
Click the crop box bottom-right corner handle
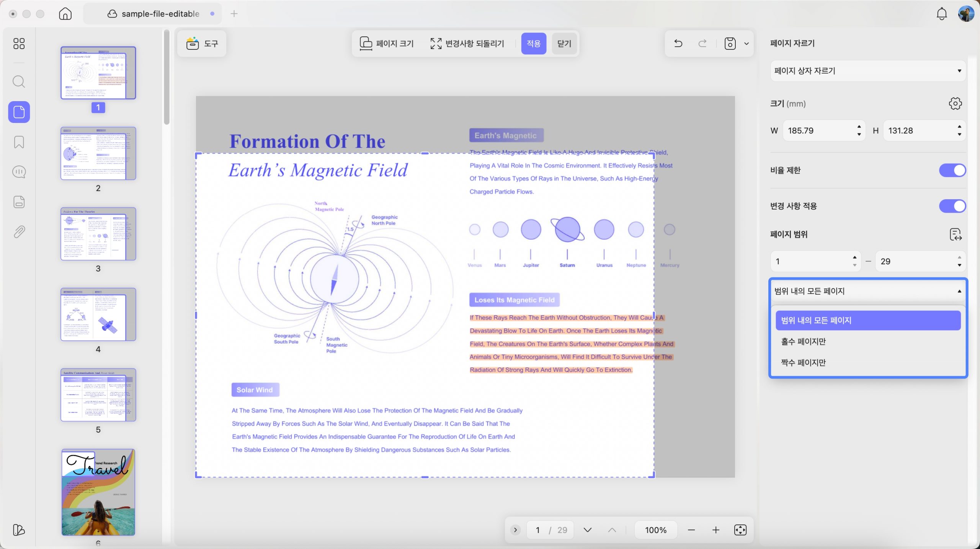(x=652, y=475)
